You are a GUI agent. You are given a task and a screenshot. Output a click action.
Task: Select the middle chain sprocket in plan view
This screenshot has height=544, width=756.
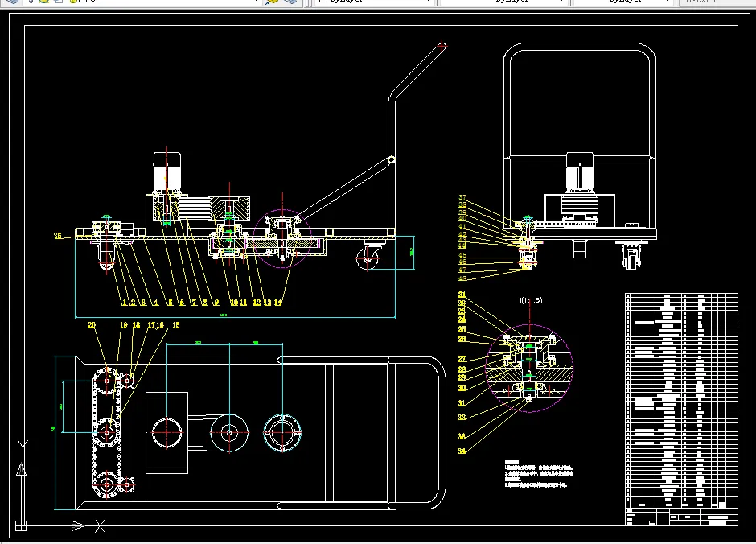tap(106, 432)
